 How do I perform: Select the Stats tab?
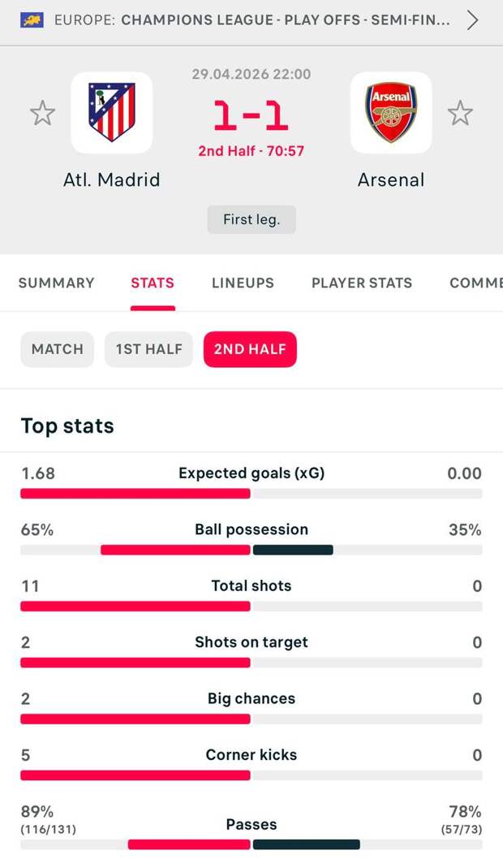(153, 283)
